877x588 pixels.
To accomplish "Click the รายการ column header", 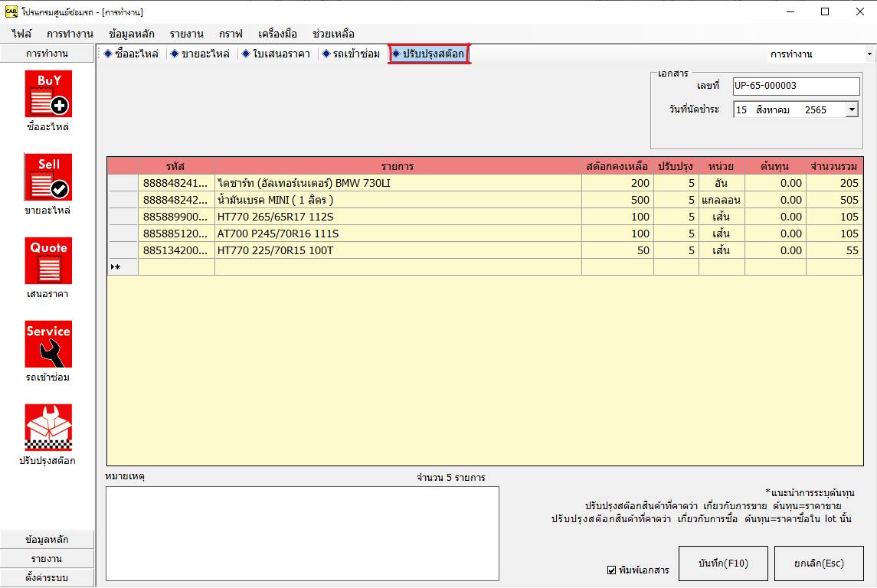I will point(398,166).
